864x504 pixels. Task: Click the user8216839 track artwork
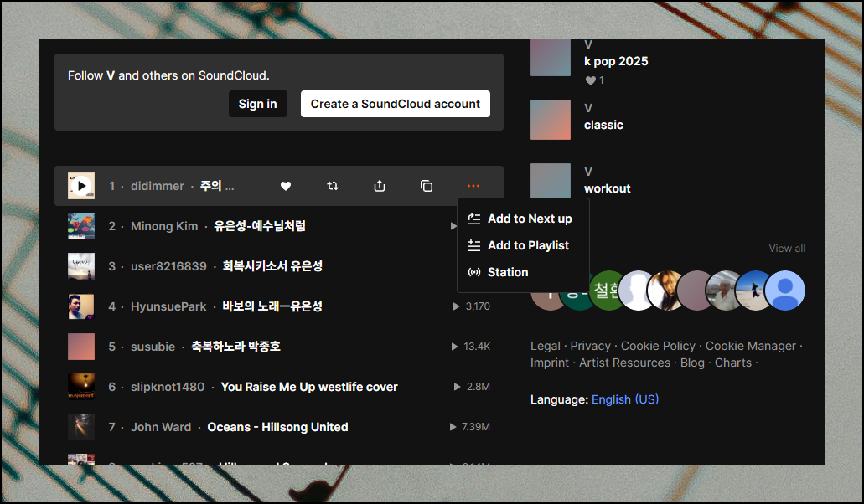coord(81,266)
